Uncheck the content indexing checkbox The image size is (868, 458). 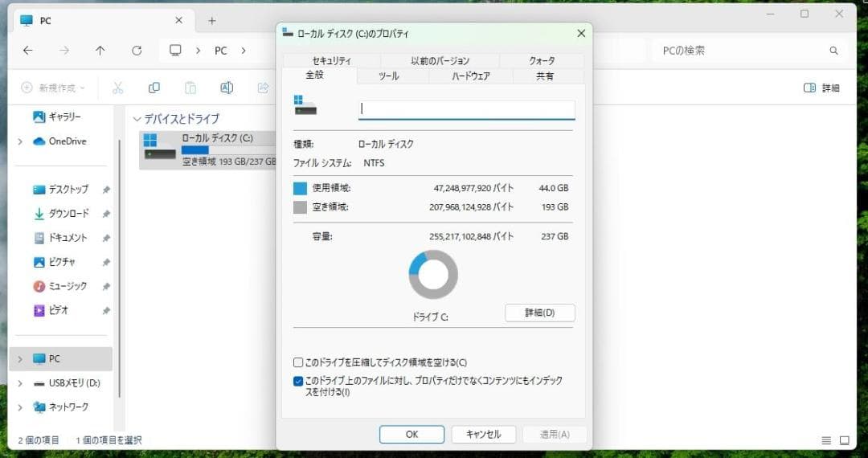point(298,381)
